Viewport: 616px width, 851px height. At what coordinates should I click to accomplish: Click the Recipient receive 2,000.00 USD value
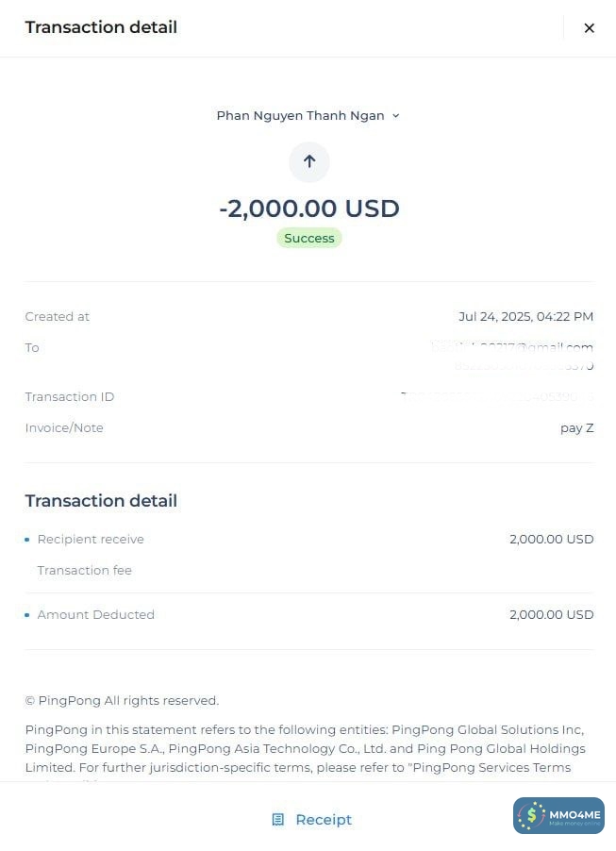coord(551,540)
